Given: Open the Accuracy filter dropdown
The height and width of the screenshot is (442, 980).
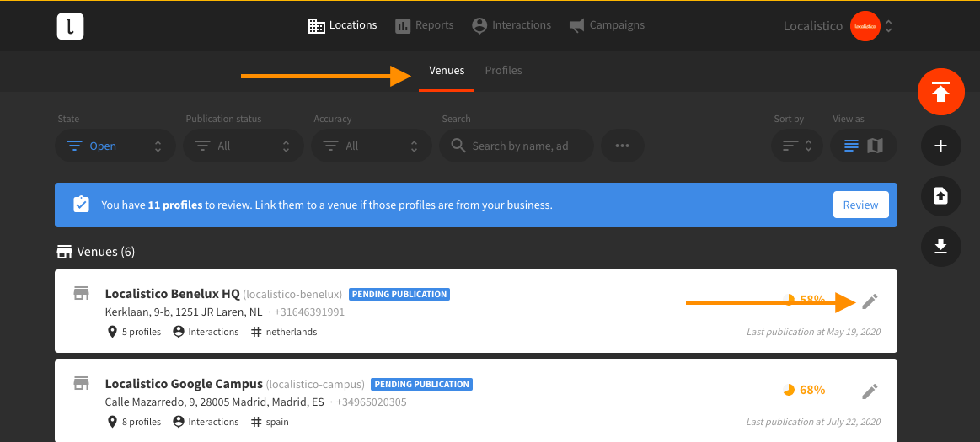Looking at the screenshot, I should pyautogui.click(x=372, y=146).
